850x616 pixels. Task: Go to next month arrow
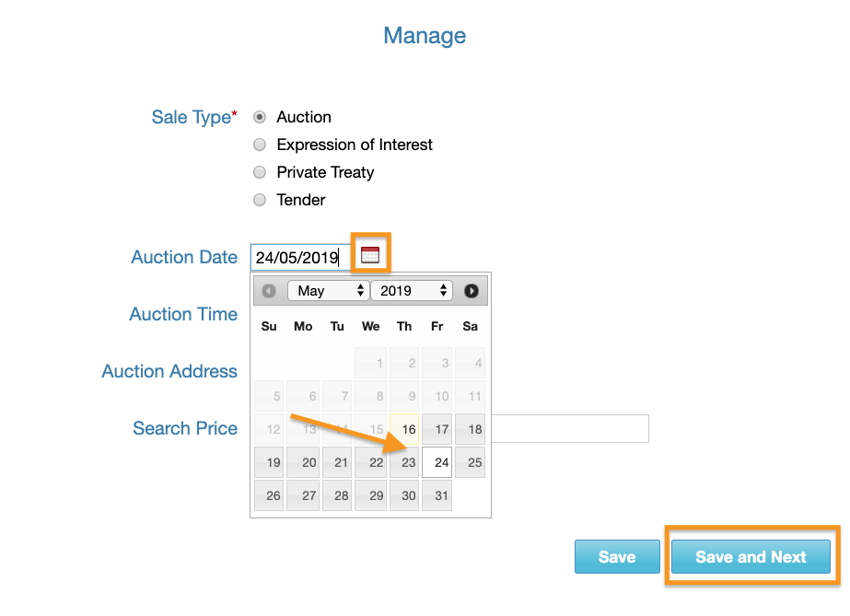[x=472, y=291]
